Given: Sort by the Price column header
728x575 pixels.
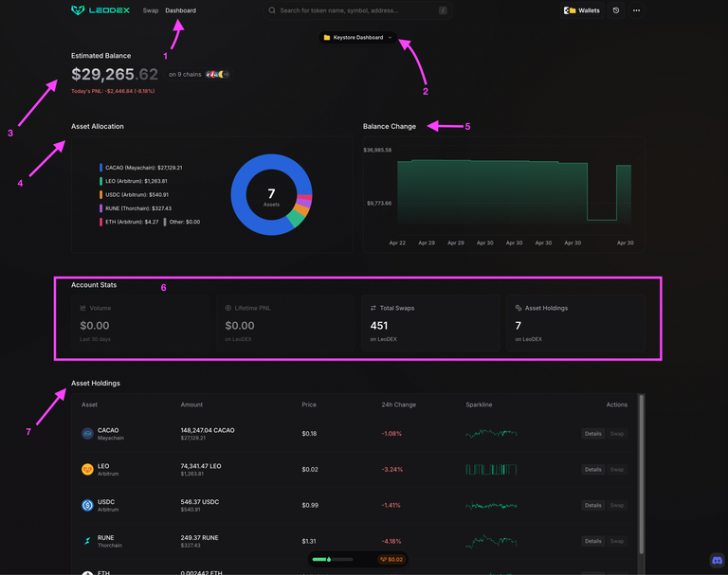Looking at the screenshot, I should coord(309,404).
